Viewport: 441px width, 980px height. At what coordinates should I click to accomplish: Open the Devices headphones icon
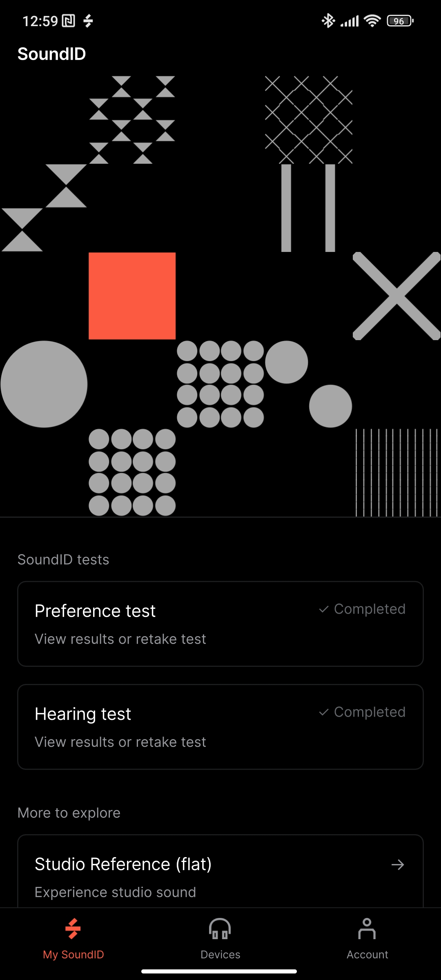(x=220, y=929)
